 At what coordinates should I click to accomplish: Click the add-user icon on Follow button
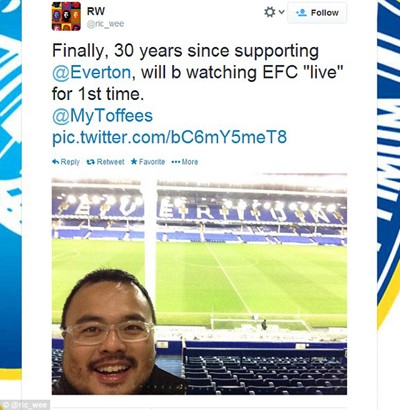301,13
